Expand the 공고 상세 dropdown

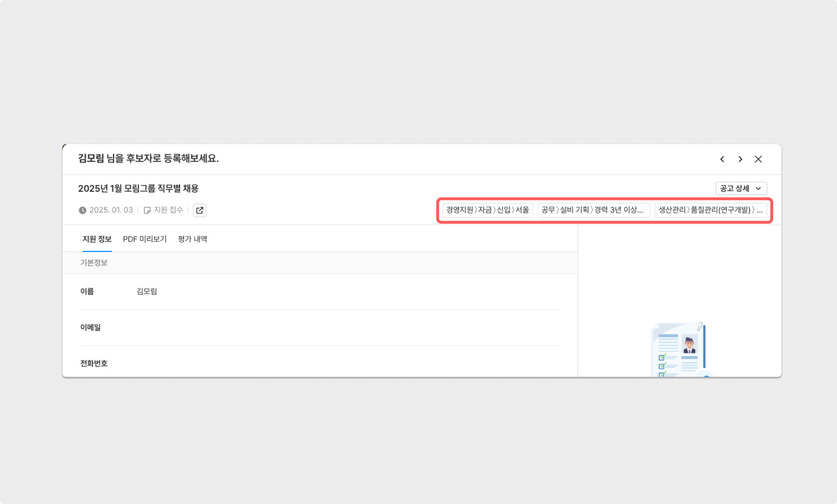741,188
